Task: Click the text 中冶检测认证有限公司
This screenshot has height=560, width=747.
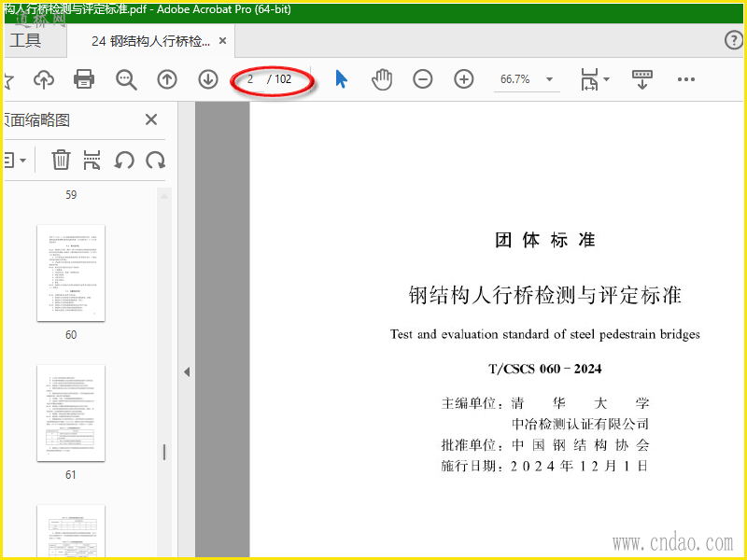Action: (x=580, y=424)
